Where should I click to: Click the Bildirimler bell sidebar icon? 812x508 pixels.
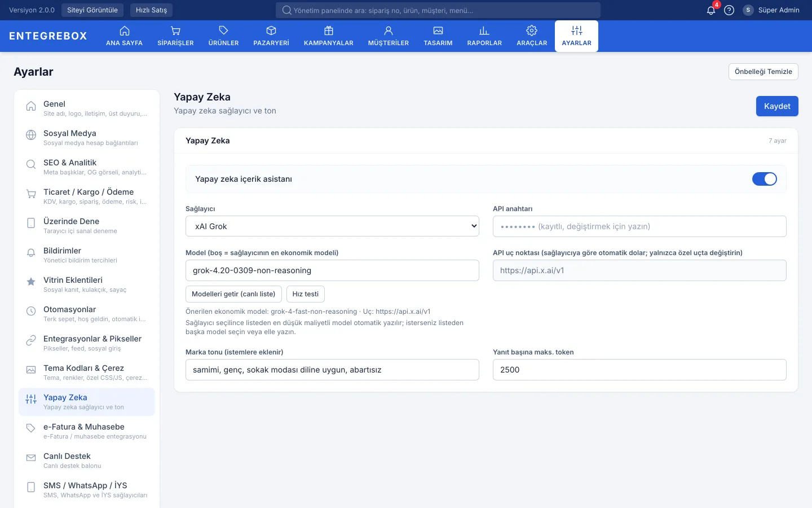tap(31, 252)
